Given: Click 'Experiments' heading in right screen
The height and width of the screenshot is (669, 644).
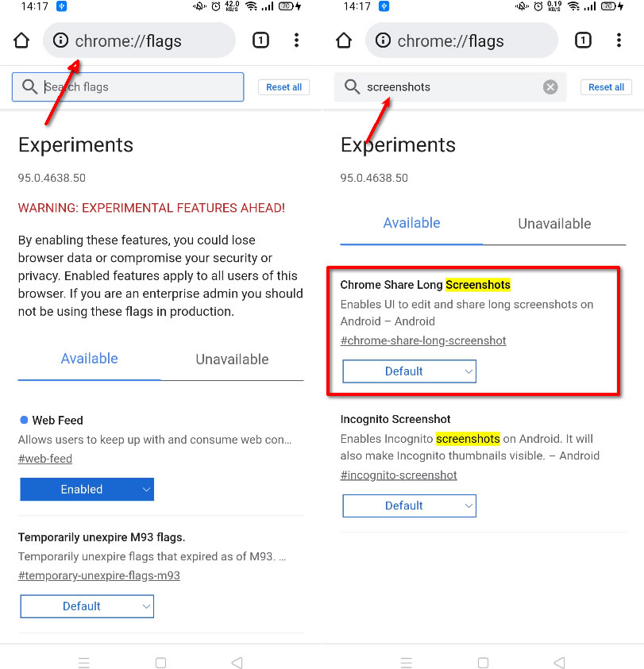Looking at the screenshot, I should 398,145.
